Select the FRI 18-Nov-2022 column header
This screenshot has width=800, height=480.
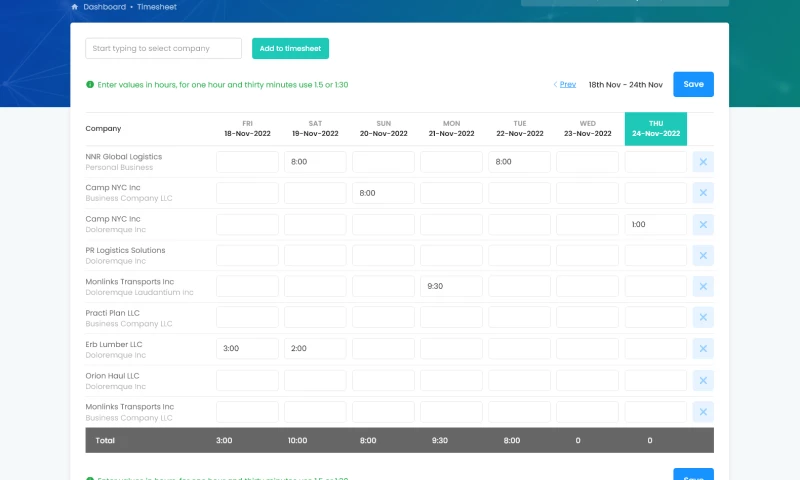point(247,129)
